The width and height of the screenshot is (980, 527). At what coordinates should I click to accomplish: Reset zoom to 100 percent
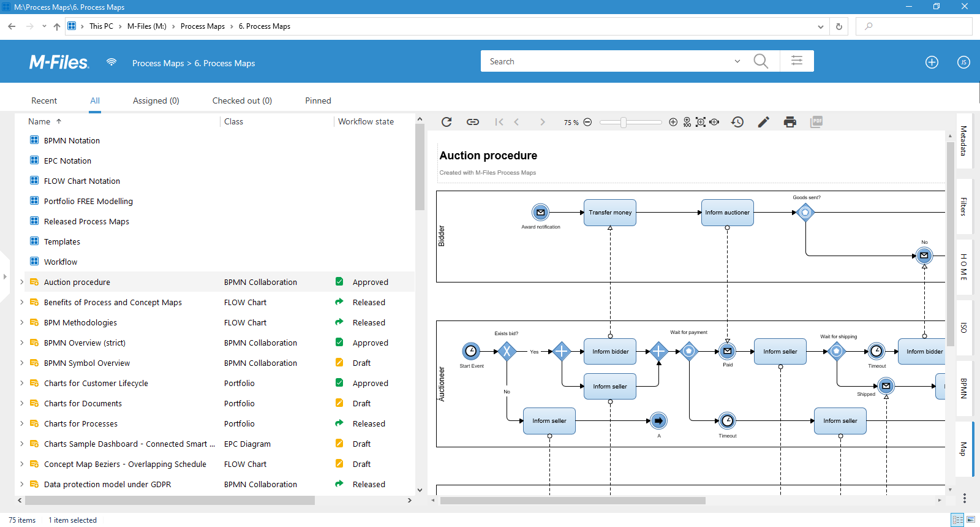(687, 122)
